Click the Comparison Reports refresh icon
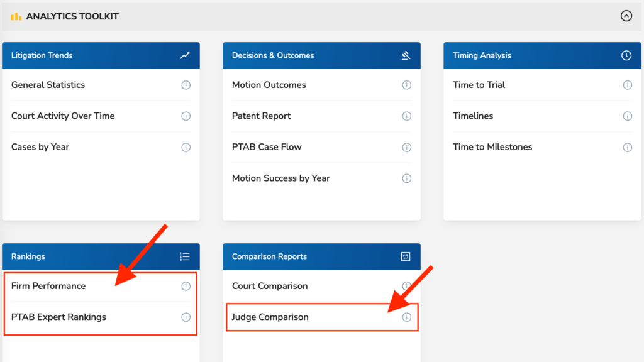 406,256
